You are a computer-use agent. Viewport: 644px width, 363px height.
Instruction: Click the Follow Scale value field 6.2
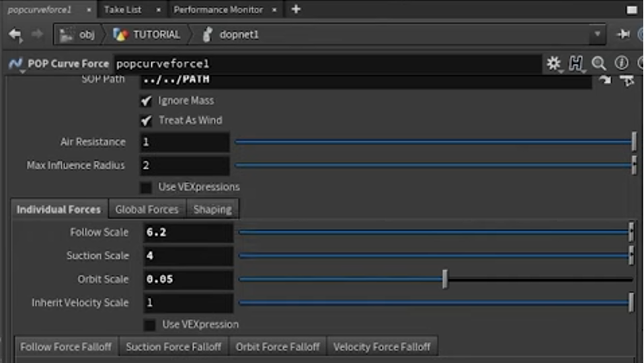[x=188, y=233]
